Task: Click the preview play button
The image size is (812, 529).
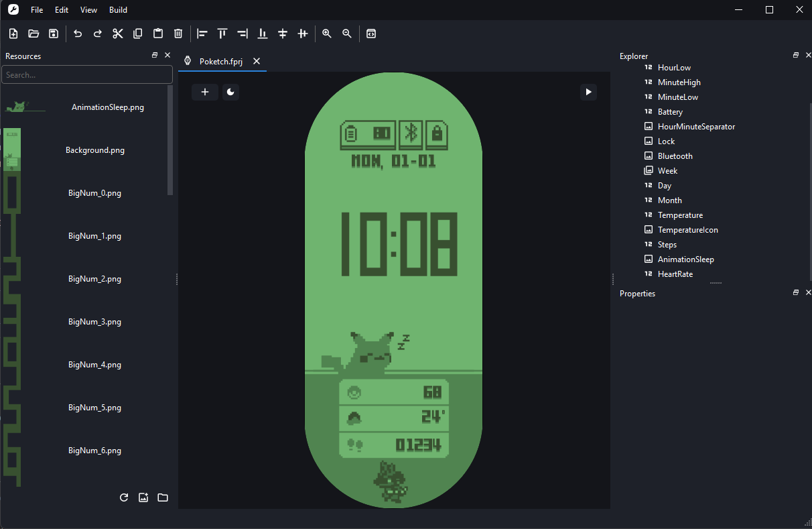Action: (588, 92)
